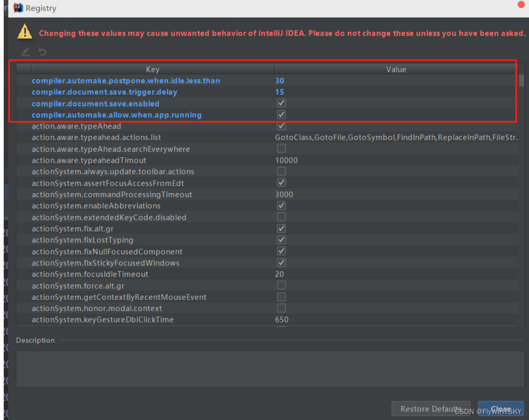Enable actionSystem.honor.modal.context checkbox
529x420 pixels.
click(281, 308)
